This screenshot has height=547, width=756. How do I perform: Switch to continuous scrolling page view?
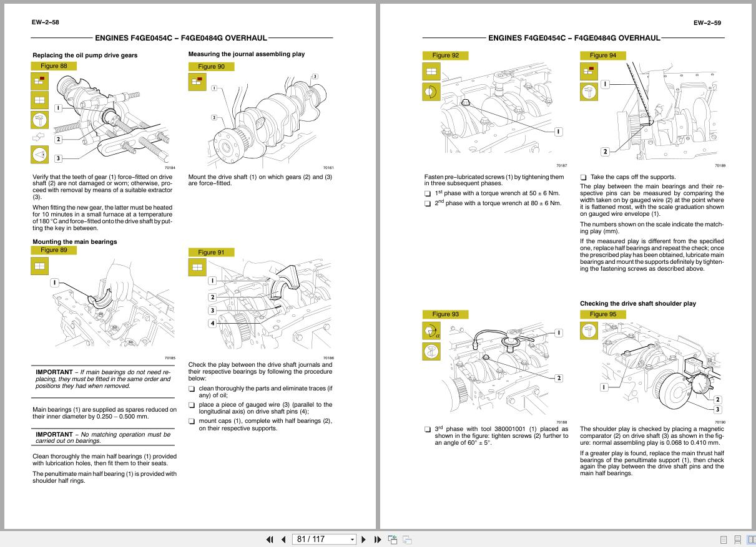(737, 539)
